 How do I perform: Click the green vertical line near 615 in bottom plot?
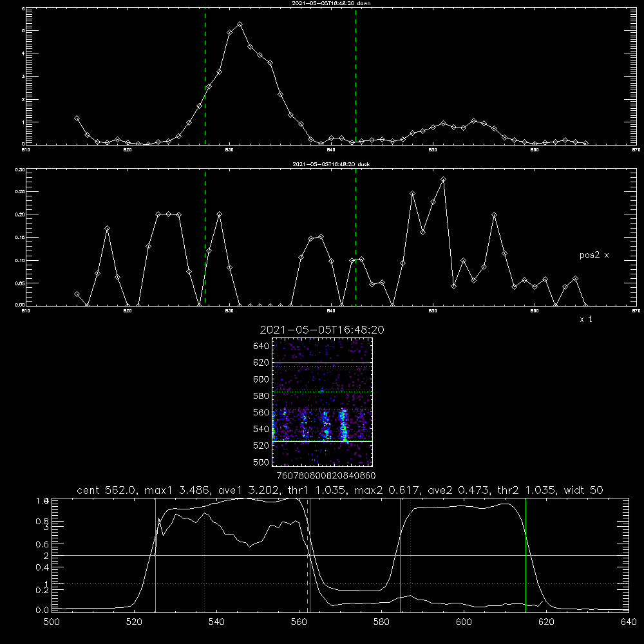coord(526,555)
